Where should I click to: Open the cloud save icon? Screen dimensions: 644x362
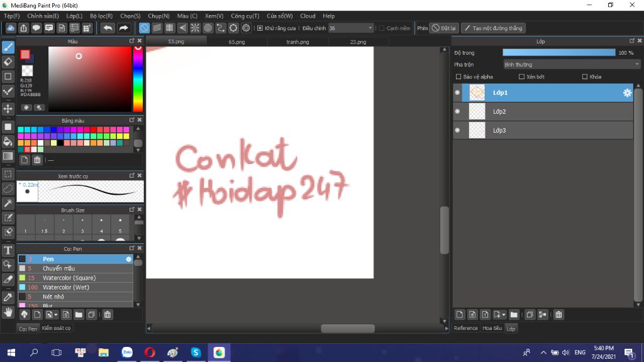pyautogui.click(x=11, y=28)
